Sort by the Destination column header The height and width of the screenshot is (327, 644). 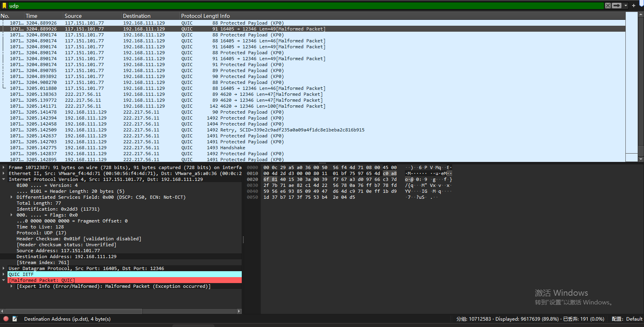coord(137,16)
